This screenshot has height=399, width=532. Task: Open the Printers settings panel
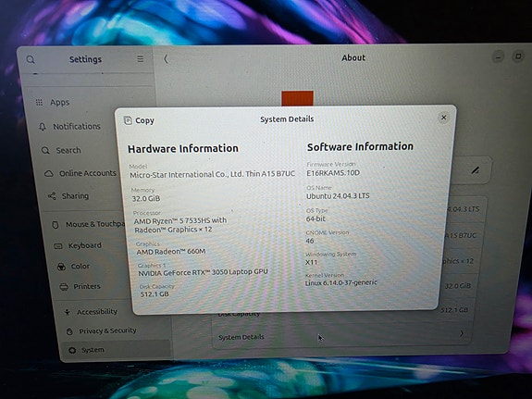click(87, 287)
